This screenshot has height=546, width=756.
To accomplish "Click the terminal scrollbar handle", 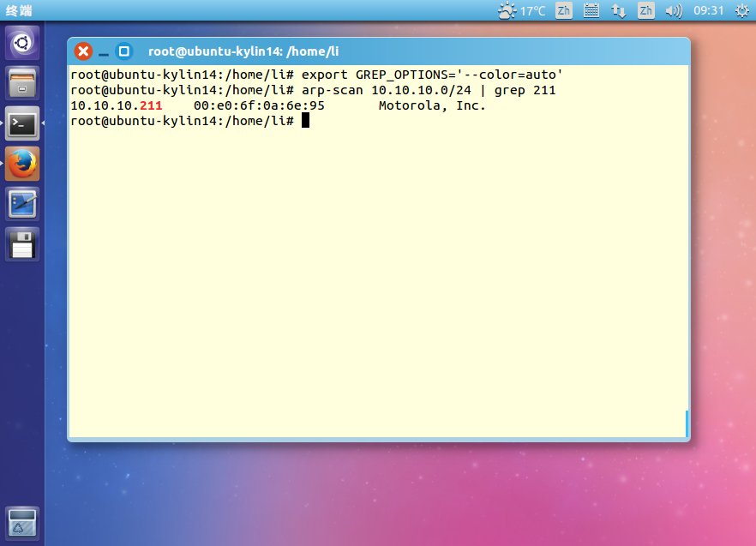I will [x=687, y=423].
